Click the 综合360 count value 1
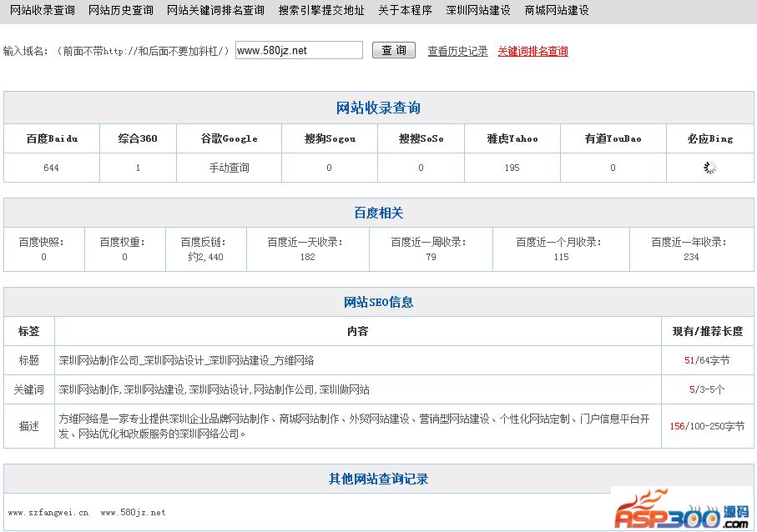 coord(138,168)
